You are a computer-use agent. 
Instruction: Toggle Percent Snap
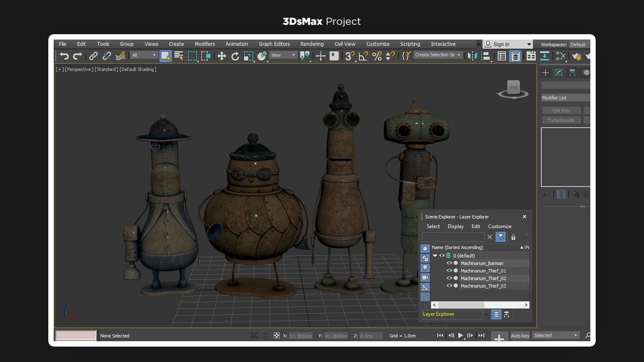377,56
